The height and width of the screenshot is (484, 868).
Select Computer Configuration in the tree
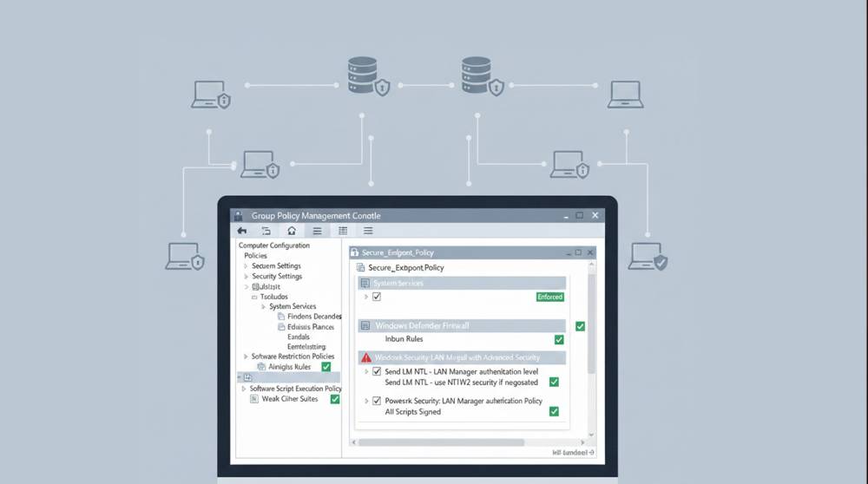(274, 245)
